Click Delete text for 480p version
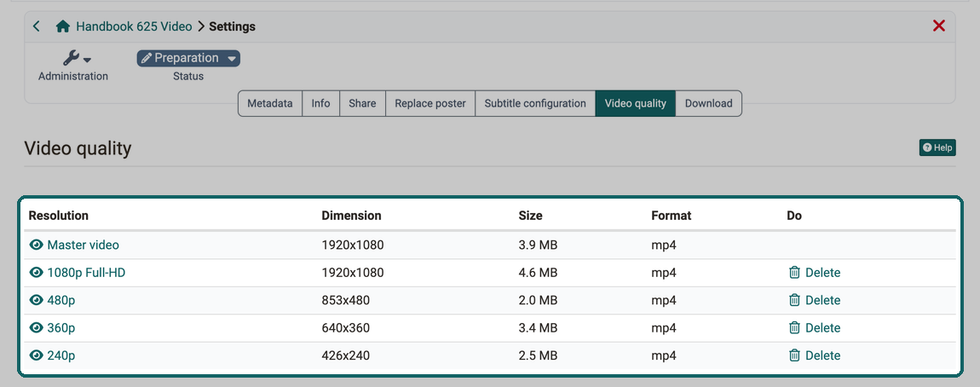 point(822,300)
